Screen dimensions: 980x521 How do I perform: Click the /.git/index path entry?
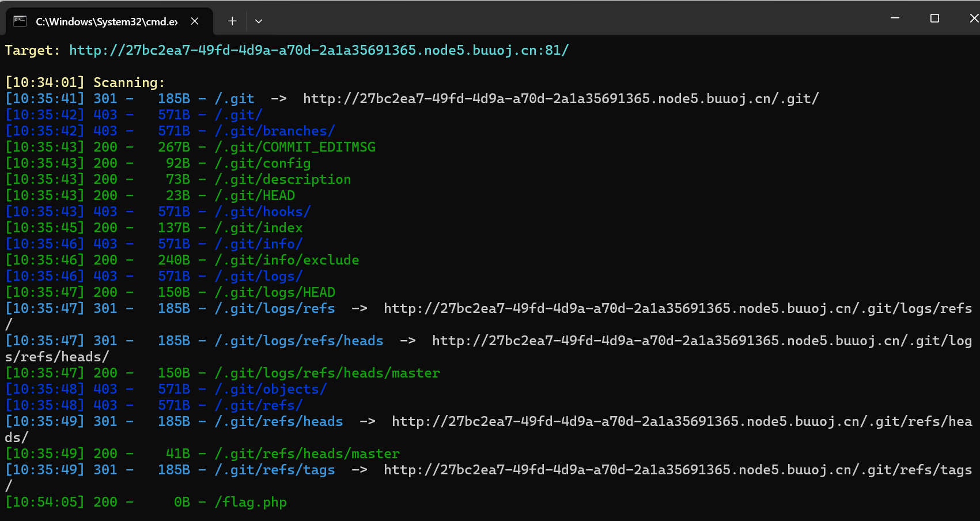point(259,228)
